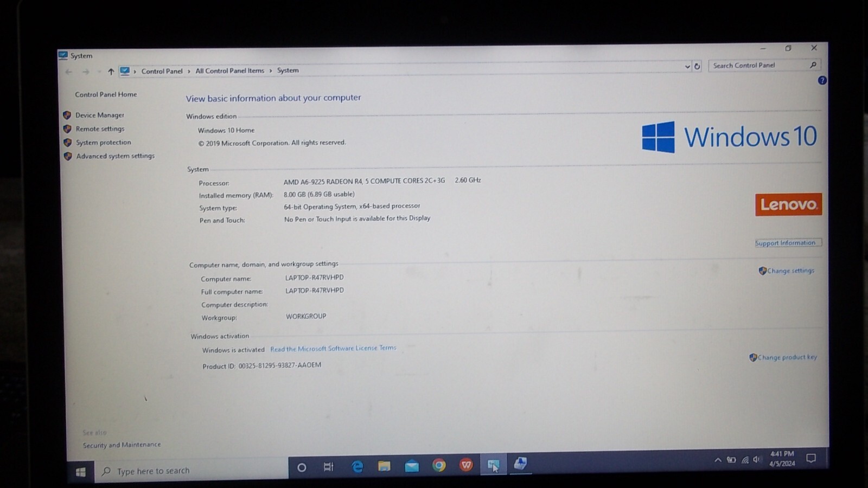Viewport: 868px width, 488px height.
Task: Expand chevron after All Control Panel Items
Action: click(x=270, y=70)
